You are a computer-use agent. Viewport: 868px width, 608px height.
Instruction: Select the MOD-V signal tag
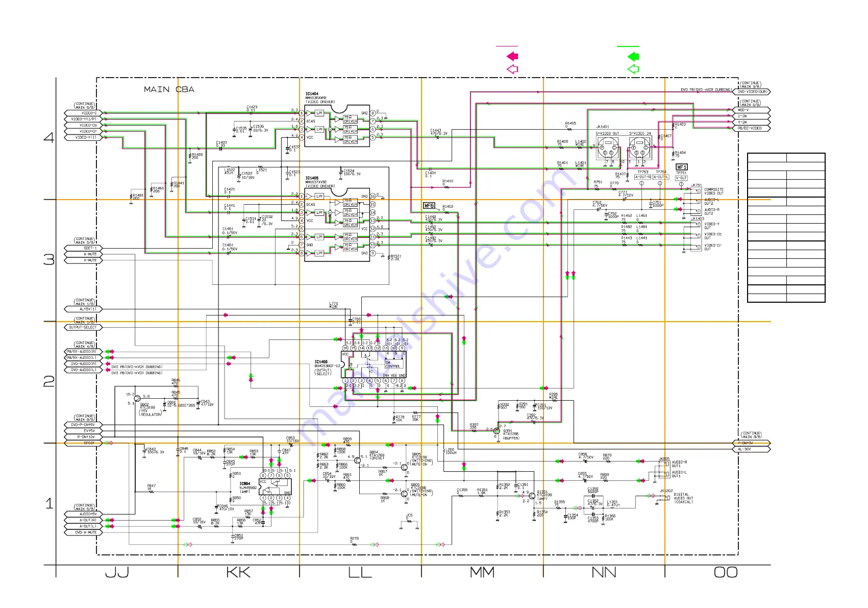[x=753, y=110]
